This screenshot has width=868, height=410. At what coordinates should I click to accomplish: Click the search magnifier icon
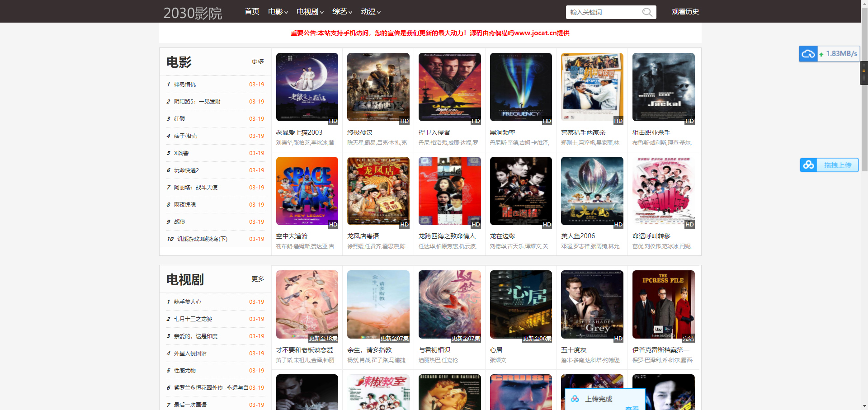pyautogui.click(x=647, y=12)
